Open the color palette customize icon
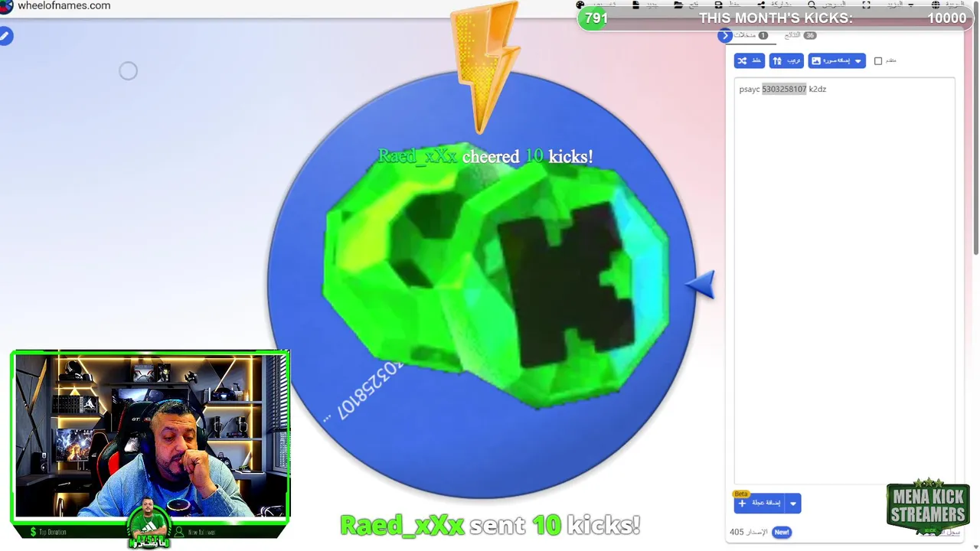 pyautogui.click(x=580, y=5)
